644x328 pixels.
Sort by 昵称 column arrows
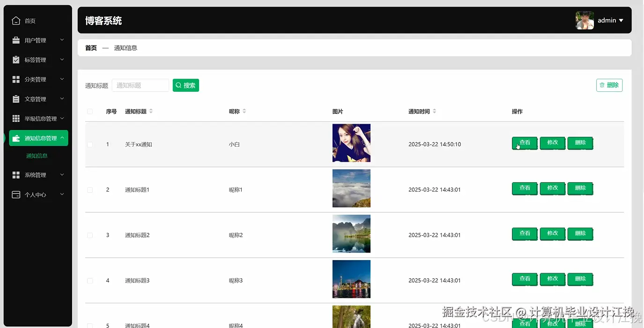244,112
